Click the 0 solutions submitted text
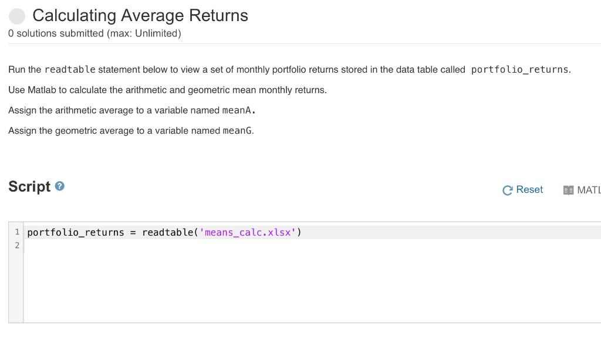Viewport: 601px width, 364px height. tap(94, 33)
